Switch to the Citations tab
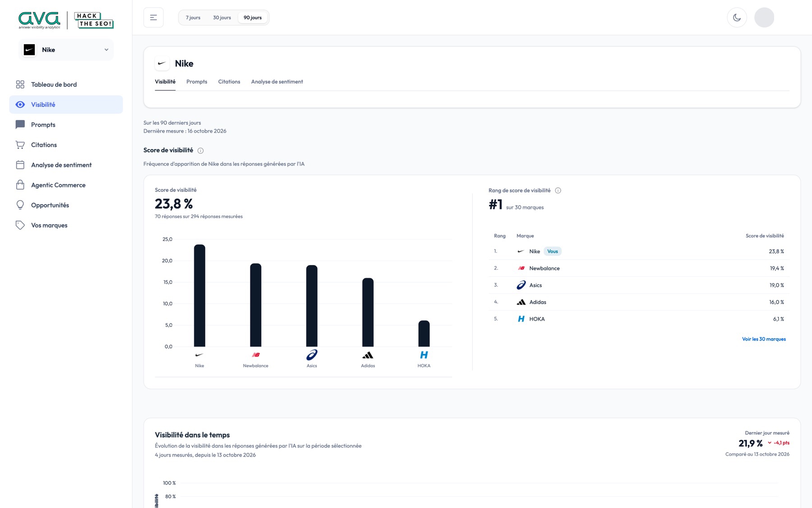The image size is (812, 508). click(x=229, y=82)
